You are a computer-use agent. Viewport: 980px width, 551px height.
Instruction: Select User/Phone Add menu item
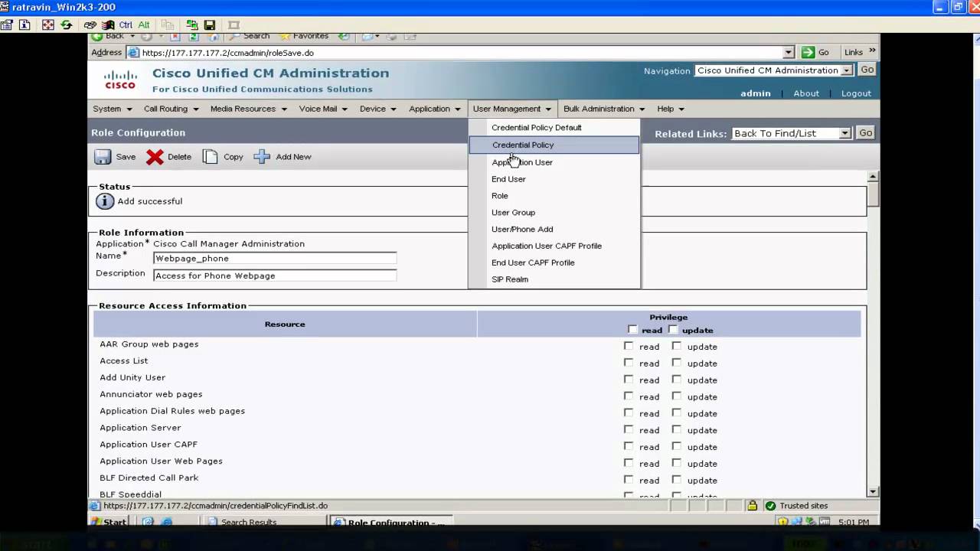click(554, 230)
